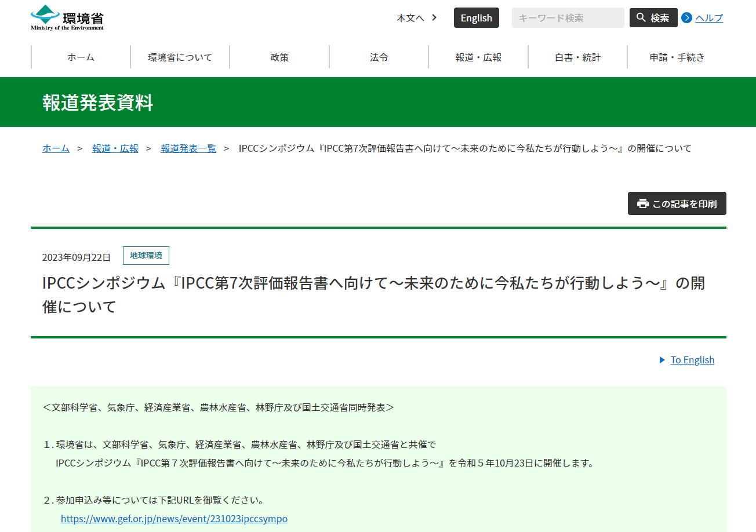Image resolution: width=756 pixels, height=532 pixels.
Task: Open the 報道・広報 navigation menu
Action: (x=478, y=57)
